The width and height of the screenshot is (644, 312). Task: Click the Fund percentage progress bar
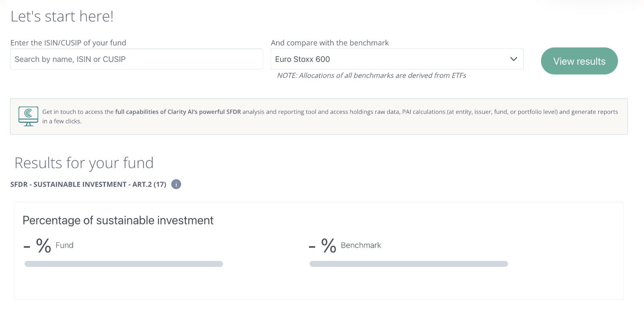click(x=124, y=264)
